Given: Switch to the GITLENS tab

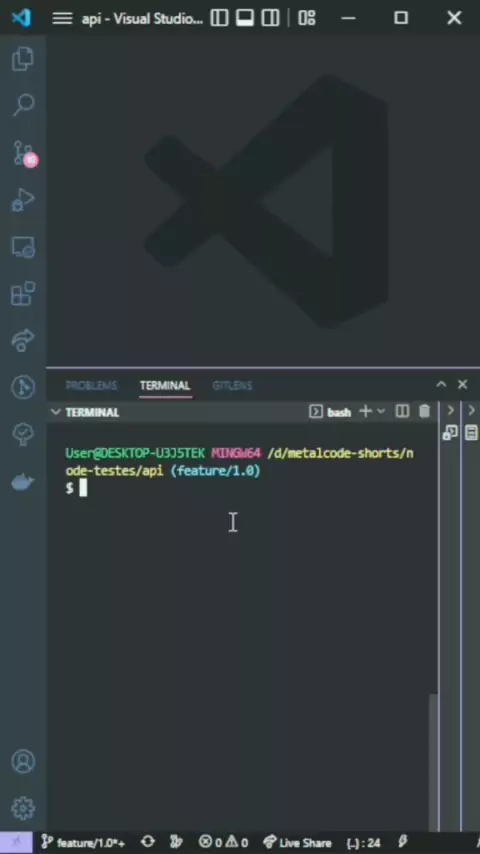Looking at the screenshot, I should pyautogui.click(x=232, y=386).
